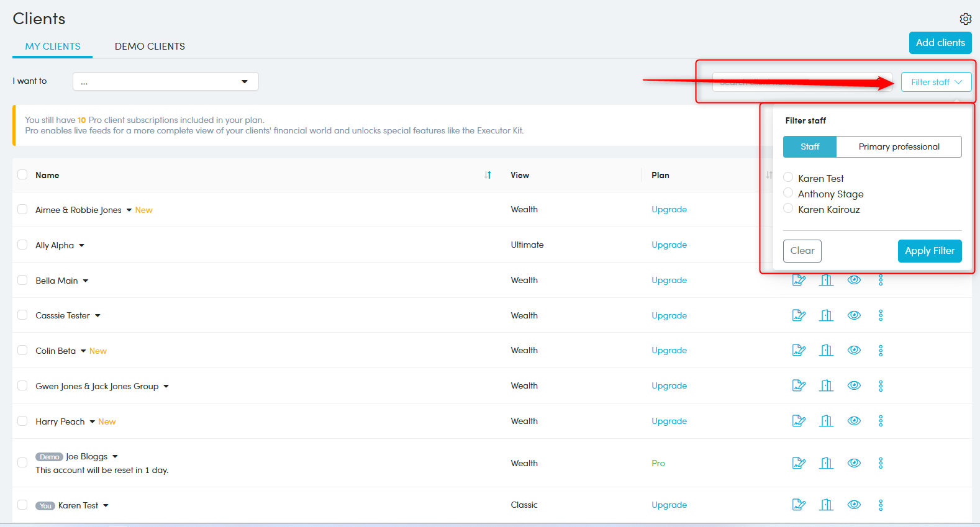Select Karen Test staff radio option
980x527 pixels.
click(788, 178)
